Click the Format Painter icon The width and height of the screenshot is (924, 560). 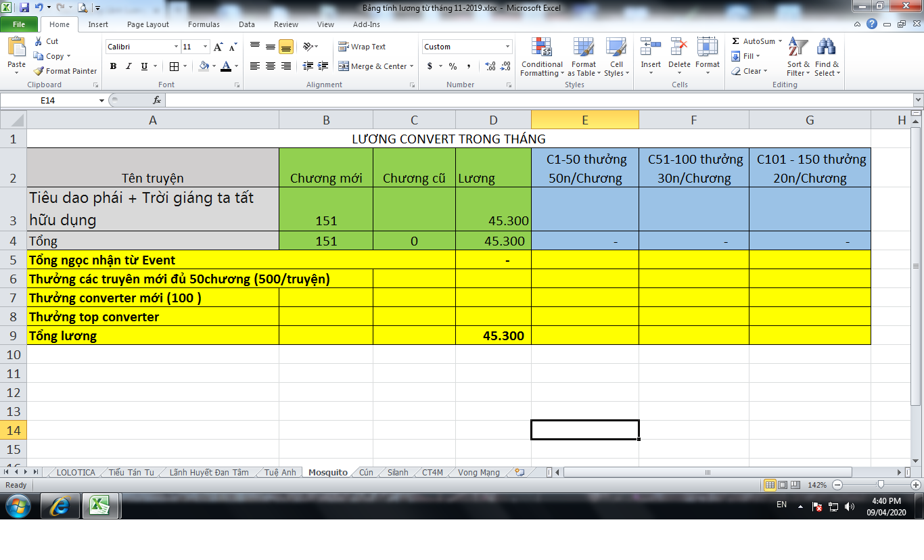click(x=40, y=71)
